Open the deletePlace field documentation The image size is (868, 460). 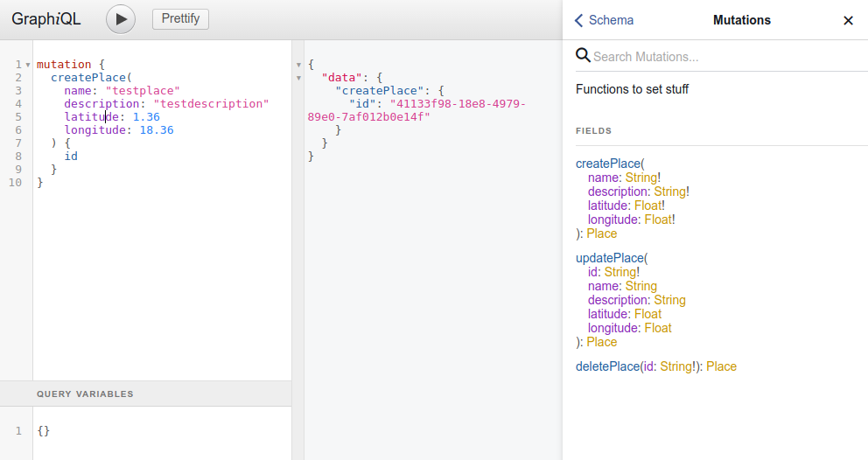(607, 366)
